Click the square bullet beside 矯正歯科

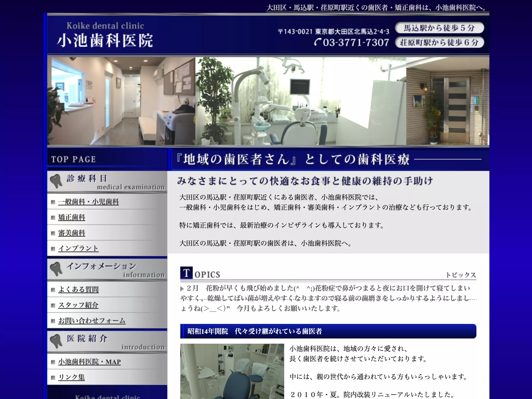[x=53, y=218]
